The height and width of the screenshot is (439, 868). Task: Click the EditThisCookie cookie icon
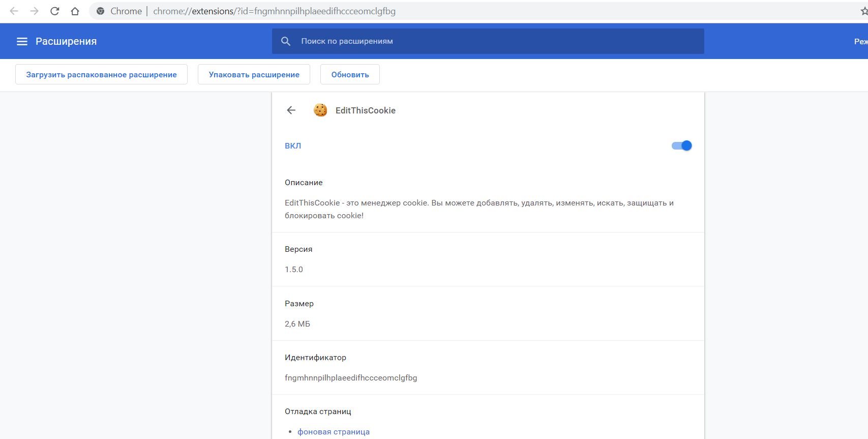tap(320, 110)
